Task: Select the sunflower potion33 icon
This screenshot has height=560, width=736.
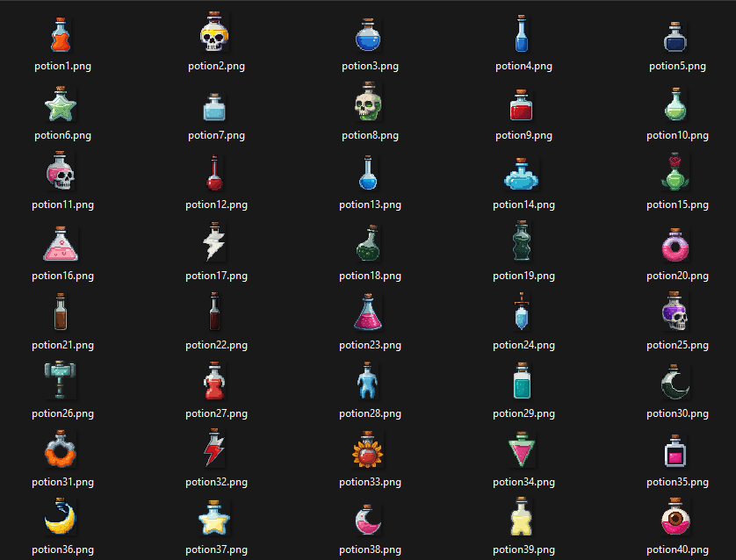Action: pos(368,449)
